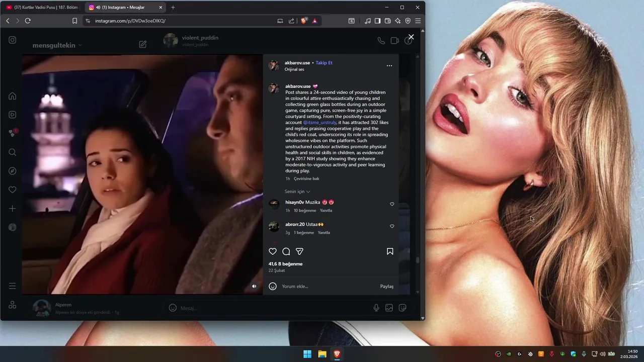Open the @itsme_urstruly mention link
Image resolution: width=644 pixels, height=362 pixels.
coord(319,123)
